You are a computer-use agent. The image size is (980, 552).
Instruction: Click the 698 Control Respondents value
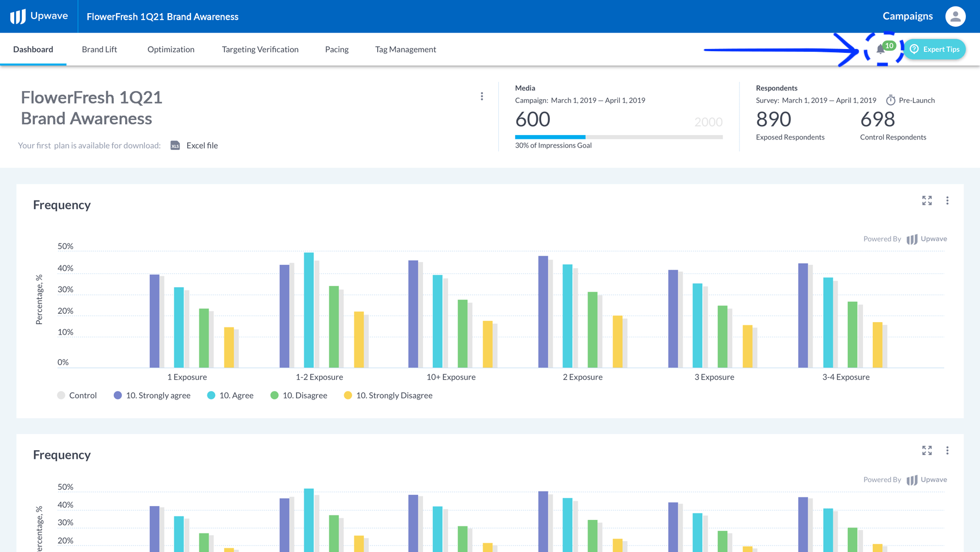click(877, 119)
